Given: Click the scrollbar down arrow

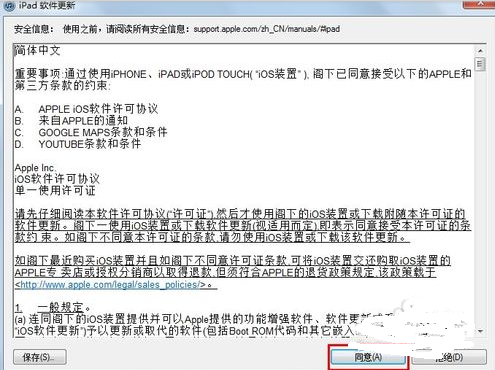Looking at the screenshot, I should pos(480,331).
